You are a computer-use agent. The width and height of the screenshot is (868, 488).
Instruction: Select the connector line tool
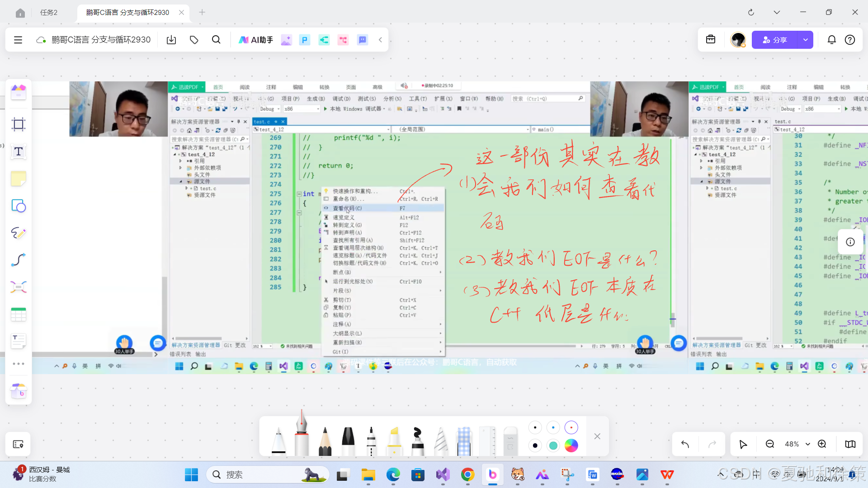[x=19, y=260]
